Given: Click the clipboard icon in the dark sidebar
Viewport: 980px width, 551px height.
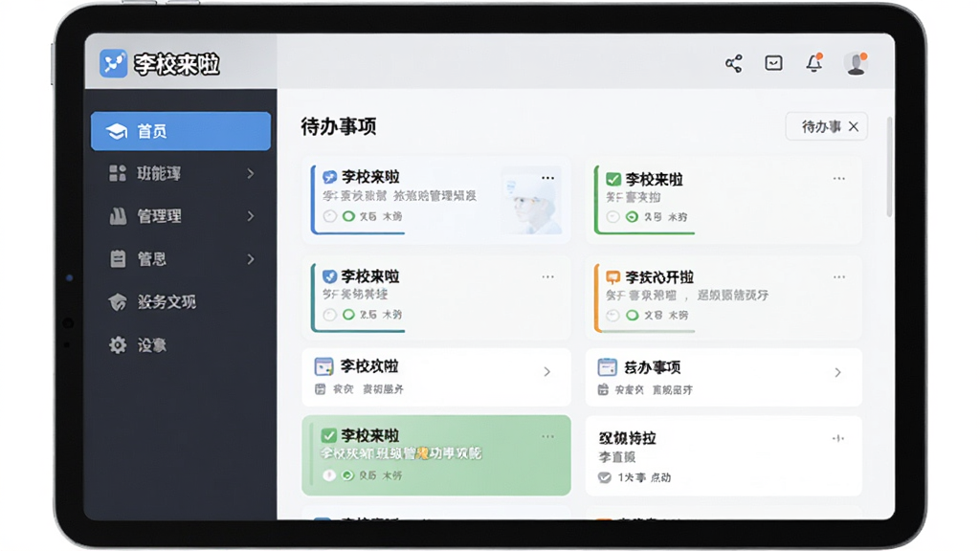Looking at the screenshot, I should 118,258.
